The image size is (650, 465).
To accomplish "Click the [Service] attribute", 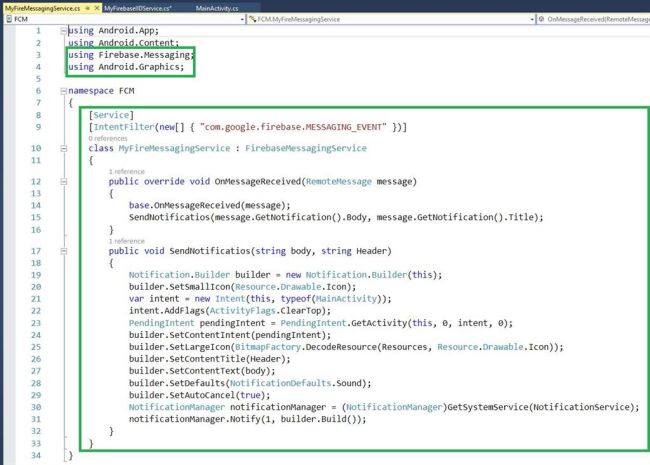I will 111,115.
